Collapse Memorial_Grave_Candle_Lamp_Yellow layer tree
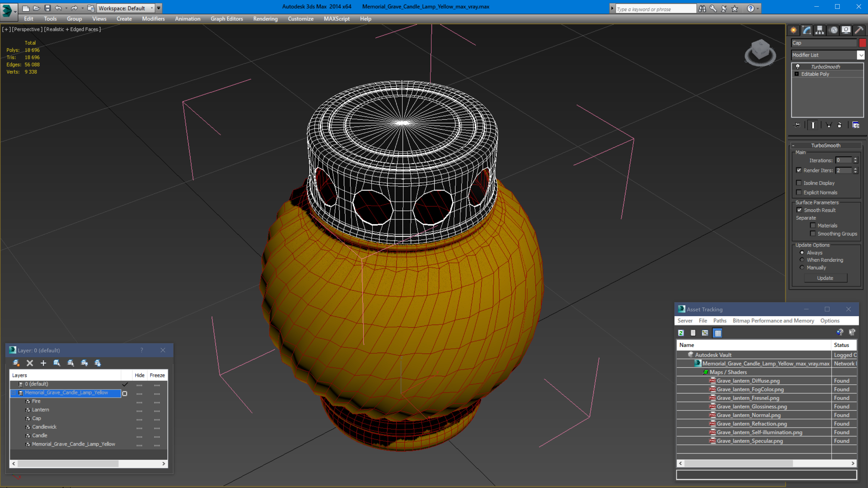Image resolution: width=868 pixels, height=488 pixels. (x=14, y=393)
